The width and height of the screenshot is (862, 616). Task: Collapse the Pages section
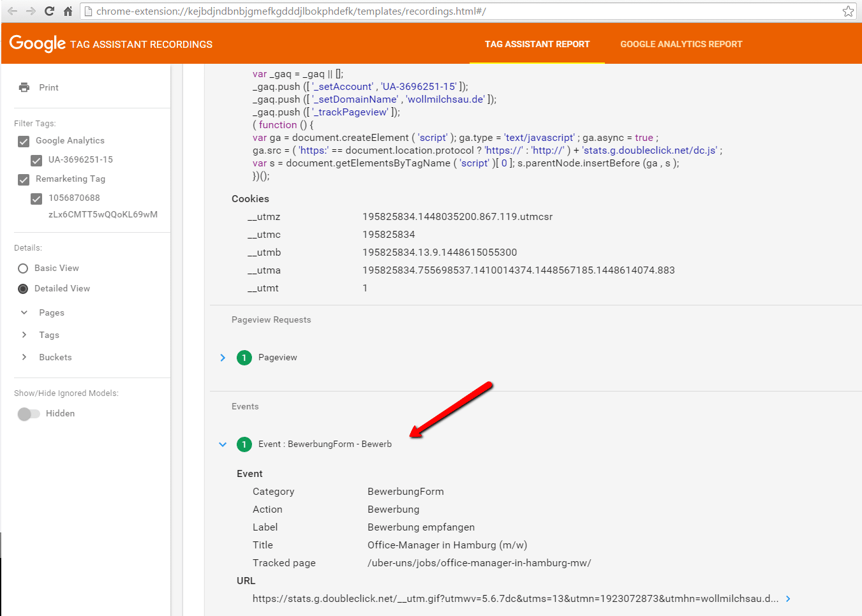tap(24, 312)
